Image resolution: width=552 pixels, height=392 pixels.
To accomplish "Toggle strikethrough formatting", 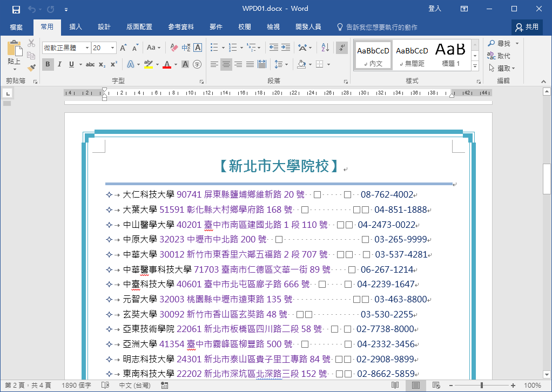I will 90,64.
